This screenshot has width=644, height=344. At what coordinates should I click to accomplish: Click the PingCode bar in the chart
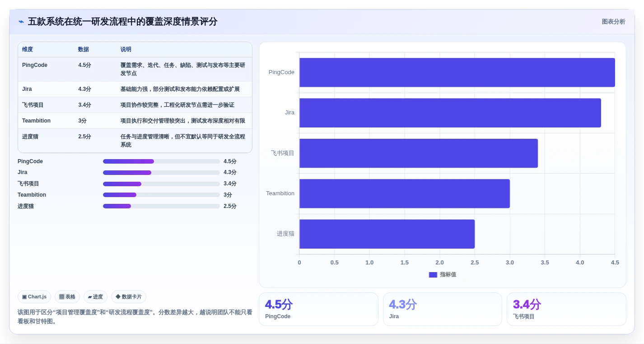[457, 72]
